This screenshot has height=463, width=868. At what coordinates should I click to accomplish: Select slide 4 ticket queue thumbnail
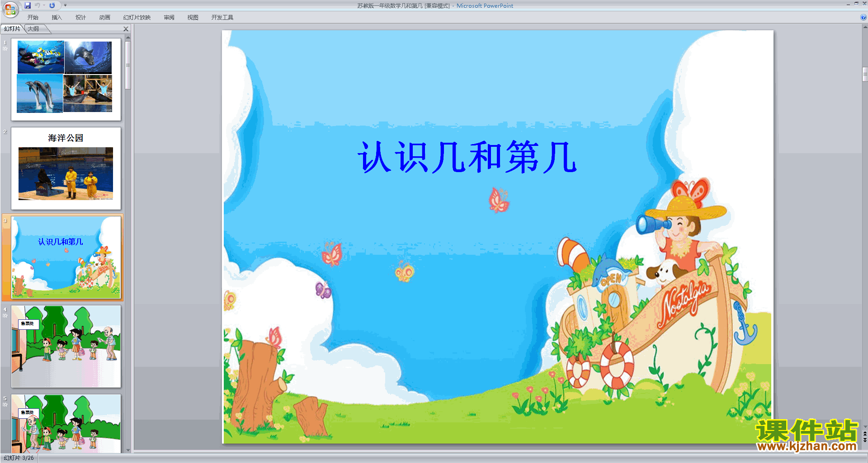[x=66, y=346]
